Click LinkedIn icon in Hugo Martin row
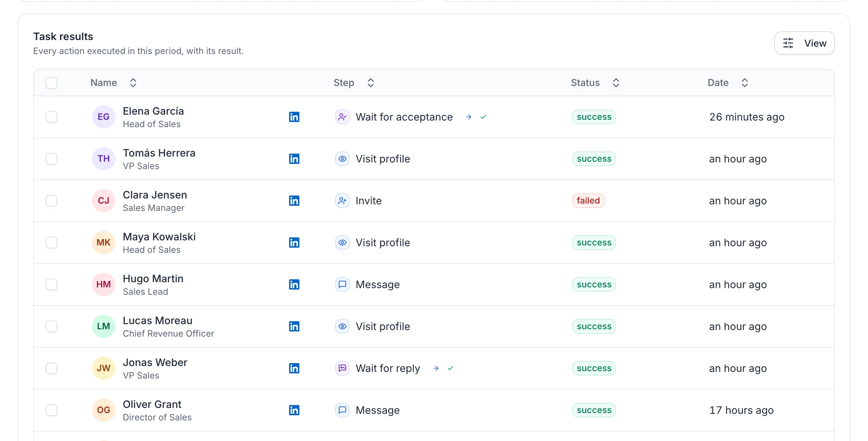This screenshot has height=441, width=868. tap(294, 284)
